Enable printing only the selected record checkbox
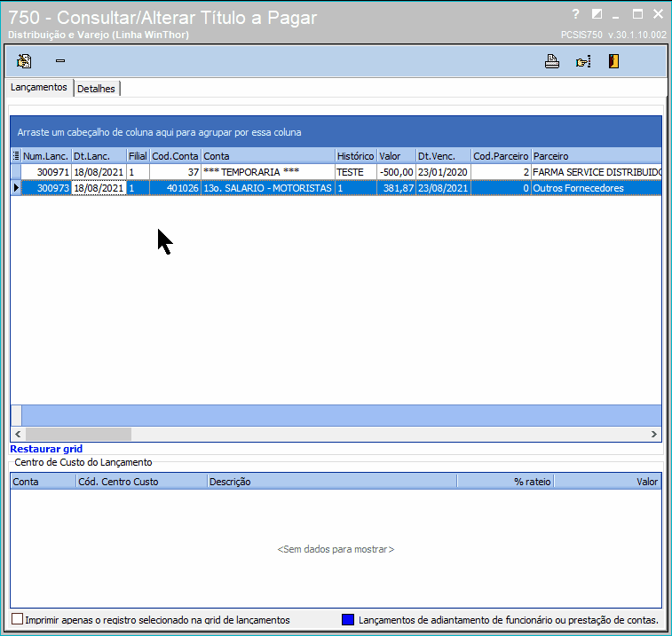 [x=17, y=619]
